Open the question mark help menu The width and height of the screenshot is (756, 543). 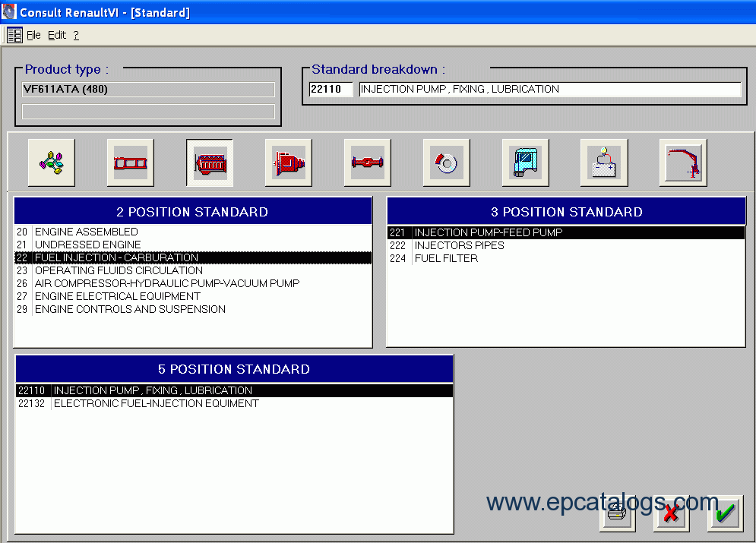[76, 35]
